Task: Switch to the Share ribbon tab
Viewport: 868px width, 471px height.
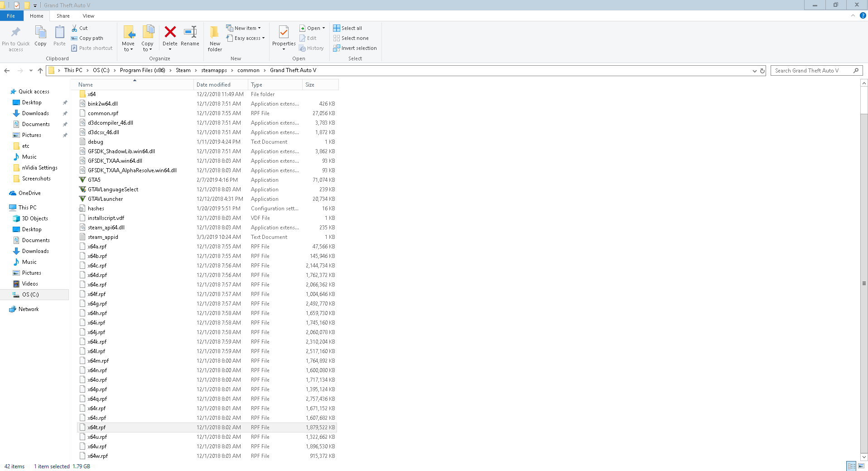Action: pyautogui.click(x=63, y=16)
